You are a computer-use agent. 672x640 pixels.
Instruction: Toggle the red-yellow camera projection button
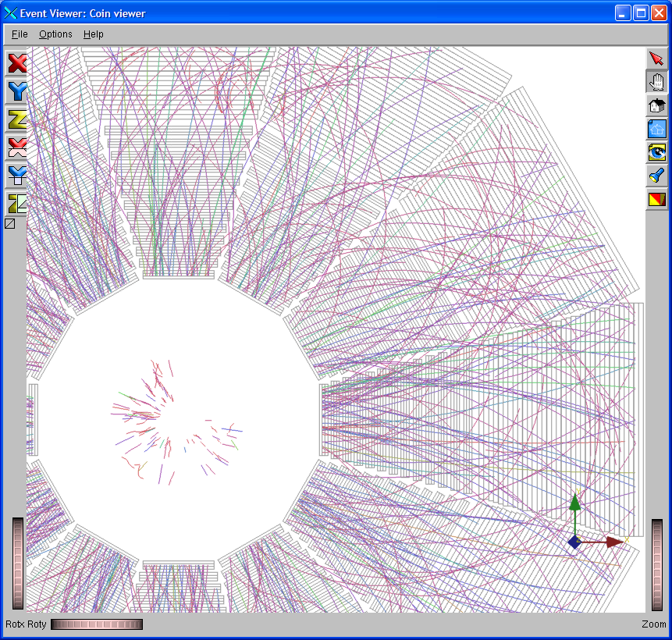pyautogui.click(x=656, y=199)
